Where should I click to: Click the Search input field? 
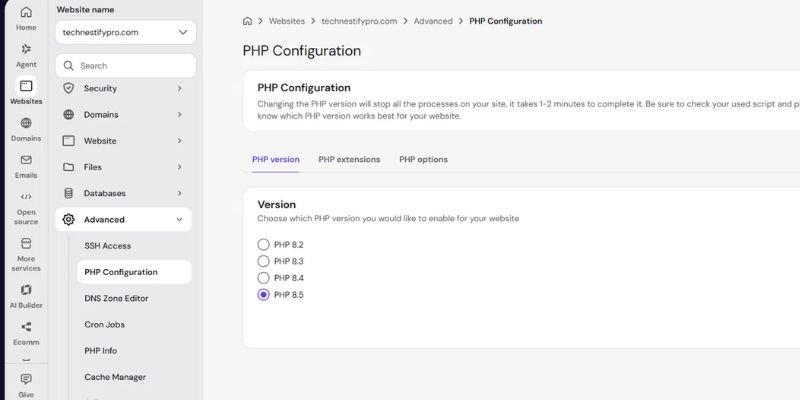126,66
